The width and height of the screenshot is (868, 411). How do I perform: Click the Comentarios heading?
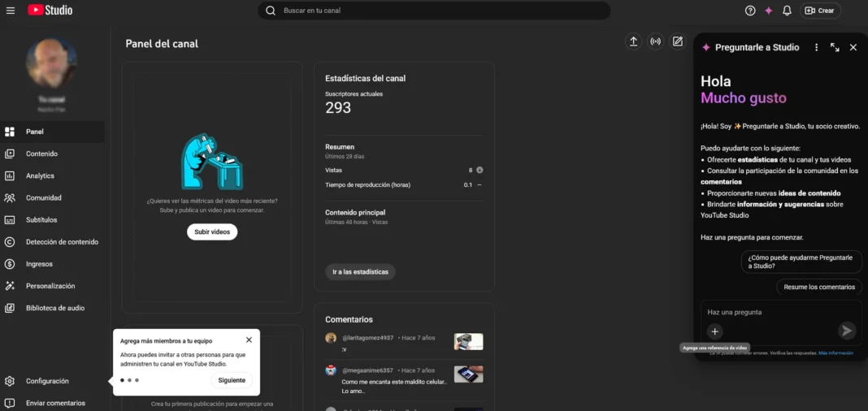(349, 320)
